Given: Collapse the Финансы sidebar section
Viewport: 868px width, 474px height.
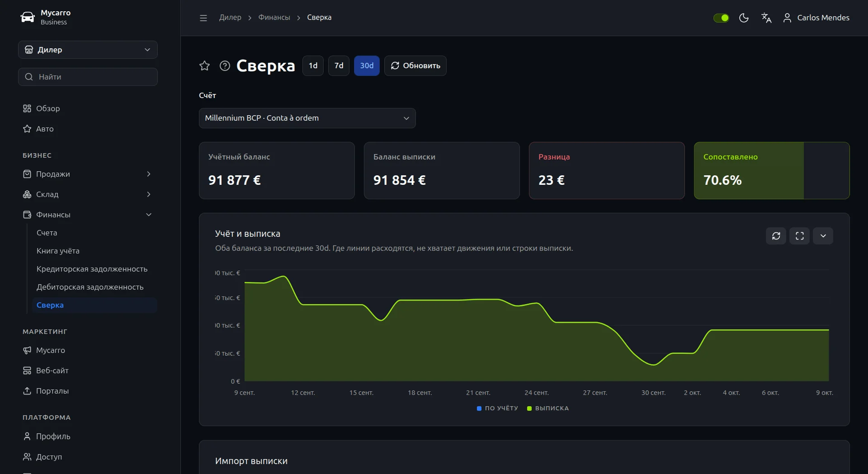Looking at the screenshot, I should pos(88,215).
